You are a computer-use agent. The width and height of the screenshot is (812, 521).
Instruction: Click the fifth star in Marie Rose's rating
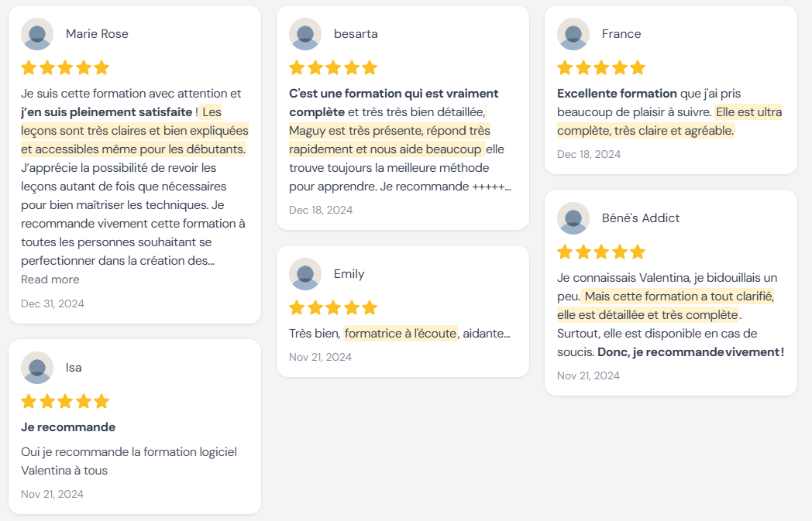tap(101, 67)
